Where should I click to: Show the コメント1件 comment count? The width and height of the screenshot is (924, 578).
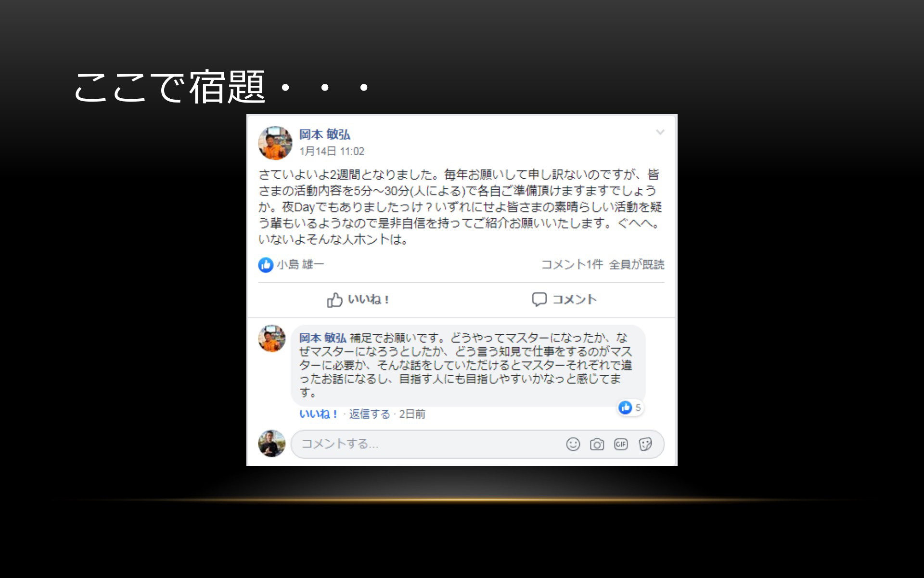click(x=572, y=264)
